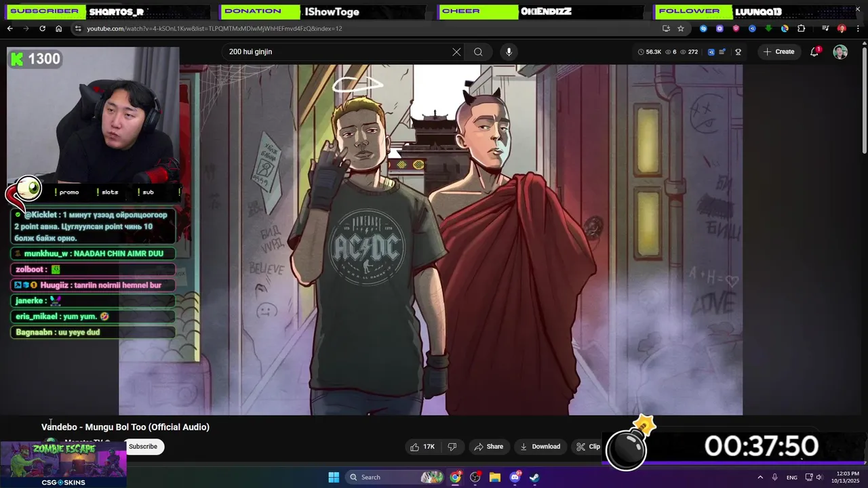Open the Extensions puzzle menu
Viewport: 868px width, 488px height.
pyautogui.click(x=801, y=28)
